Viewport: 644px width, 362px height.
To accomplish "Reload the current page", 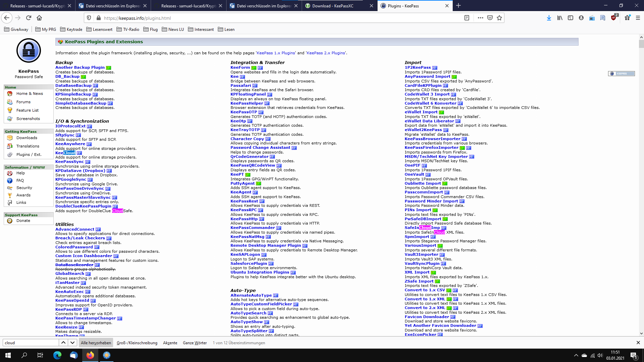I will pos(29,18).
